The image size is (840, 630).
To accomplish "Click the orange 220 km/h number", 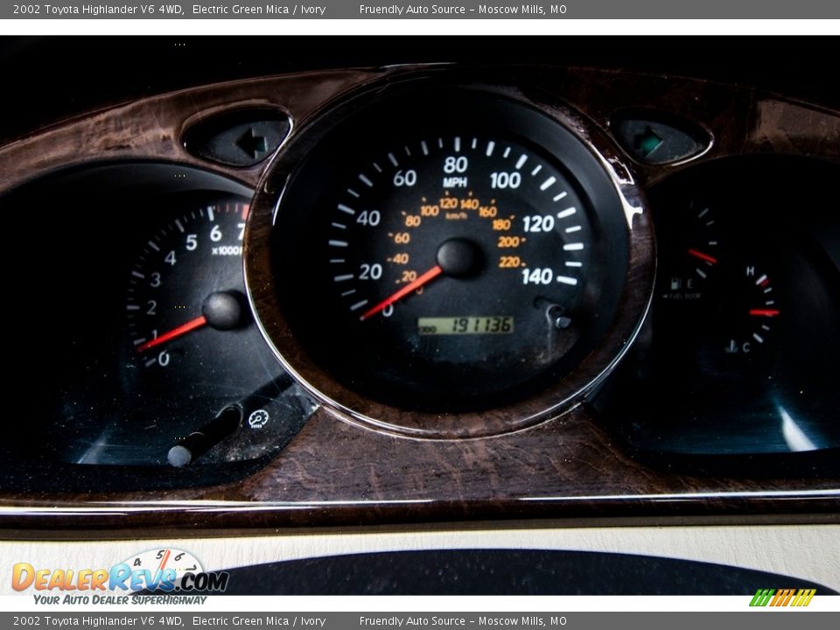I will 509,262.
